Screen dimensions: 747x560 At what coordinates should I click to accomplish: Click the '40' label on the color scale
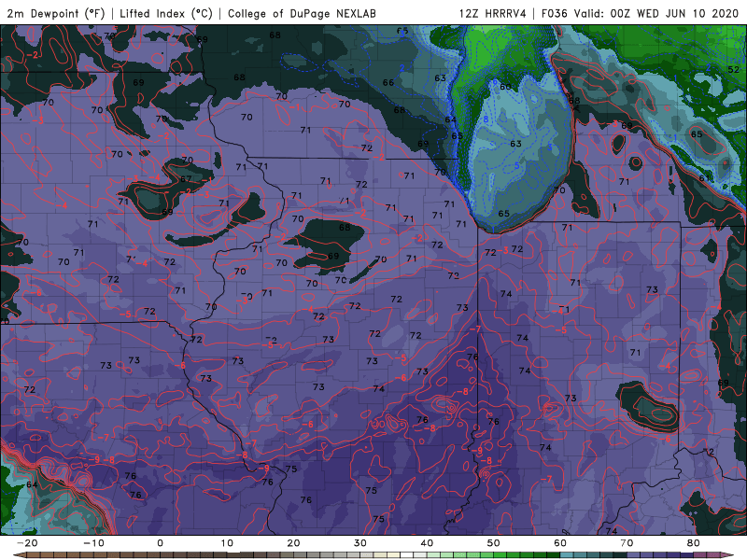pos(427,543)
